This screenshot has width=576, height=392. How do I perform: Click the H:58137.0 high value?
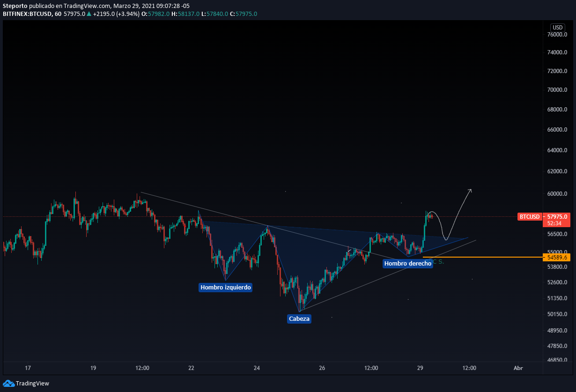(185, 14)
